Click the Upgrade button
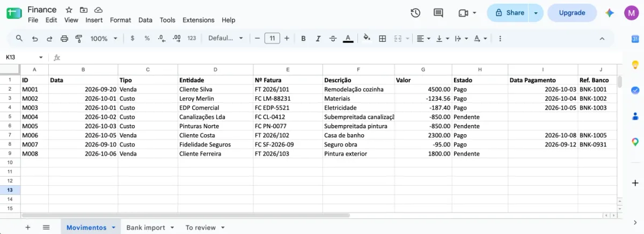The height and width of the screenshot is (234, 644). click(572, 13)
